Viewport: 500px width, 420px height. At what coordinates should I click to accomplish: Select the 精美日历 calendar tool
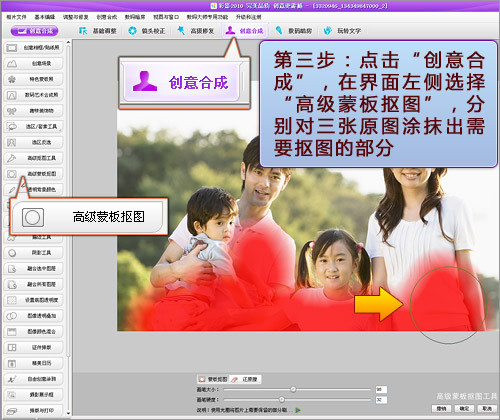(33, 363)
